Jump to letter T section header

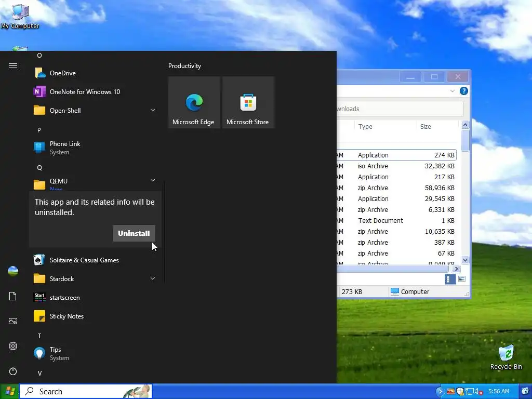39,336
